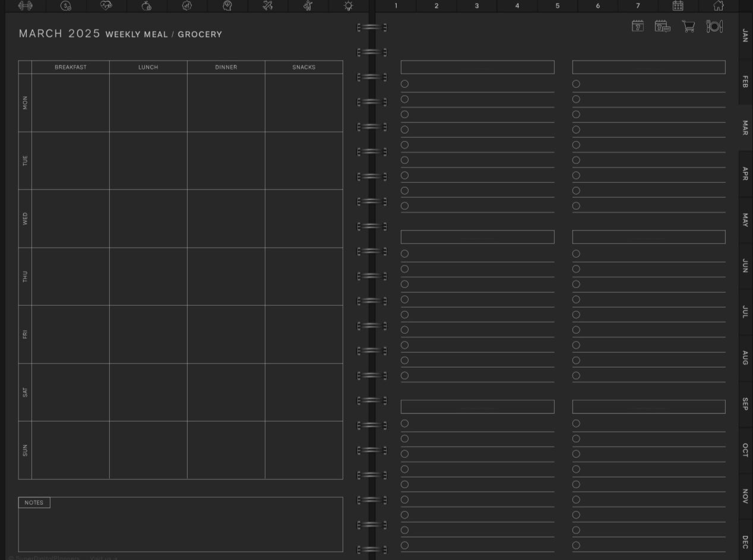Switch to the DEC month tab
This screenshot has height=560, width=753.
click(x=745, y=542)
